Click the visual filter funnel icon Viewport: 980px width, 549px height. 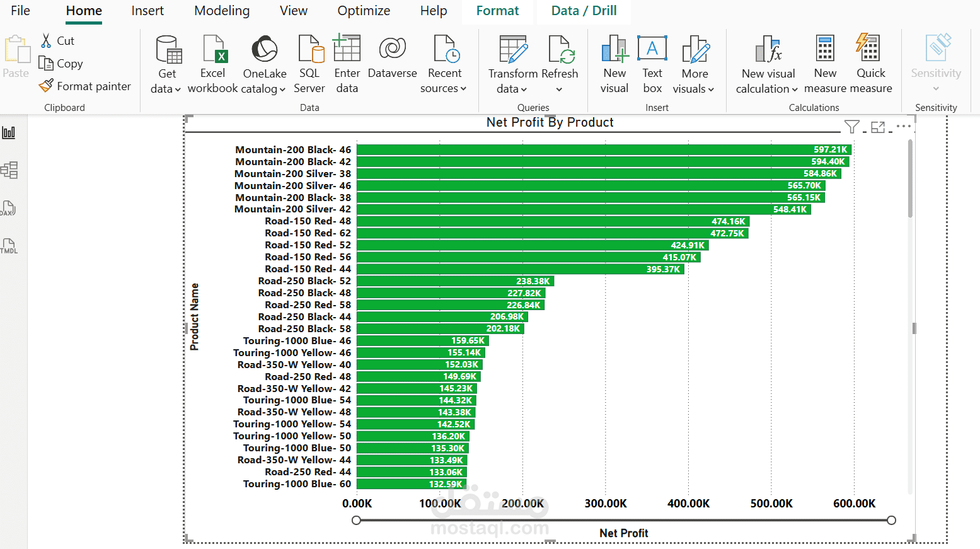(x=852, y=127)
